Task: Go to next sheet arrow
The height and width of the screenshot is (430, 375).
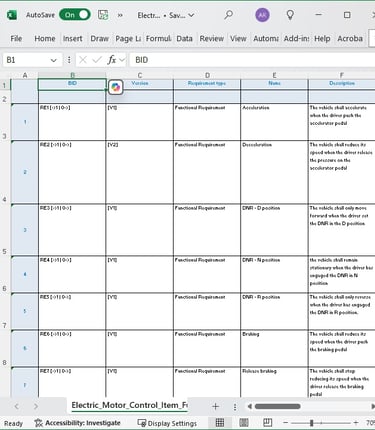Action: tap(36, 406)
